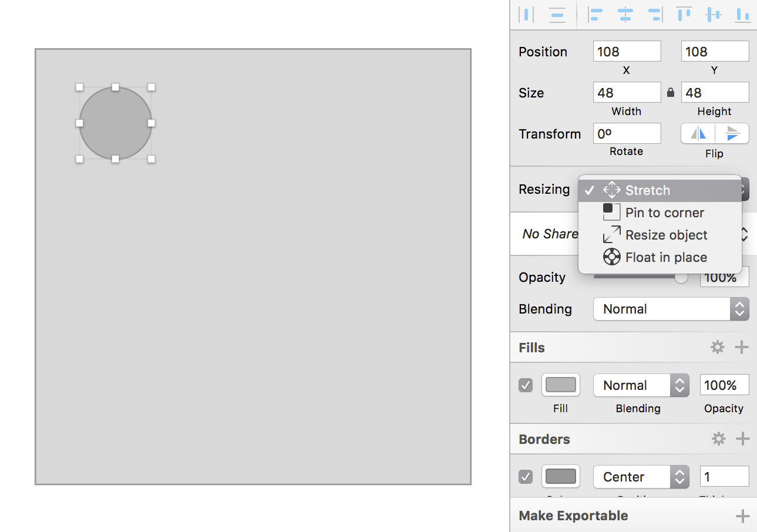
Task: Disable the border checkbox
Action: click(x=526, y=477)
